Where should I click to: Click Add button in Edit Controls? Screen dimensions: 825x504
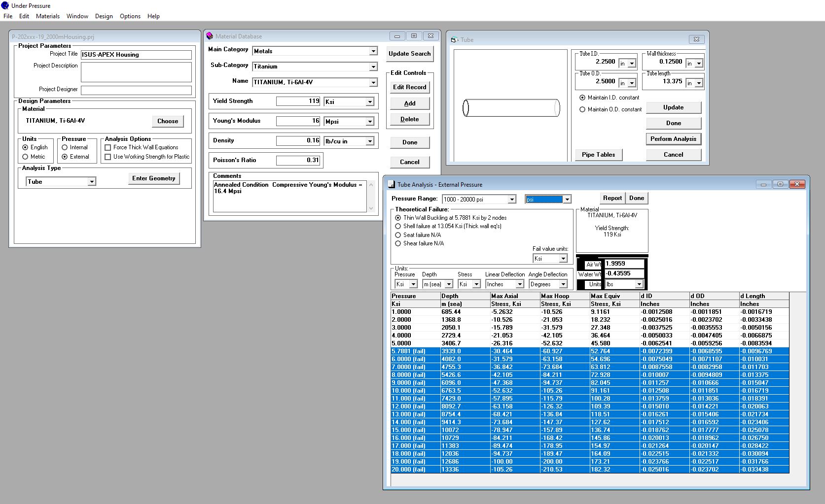coord(410,103)
